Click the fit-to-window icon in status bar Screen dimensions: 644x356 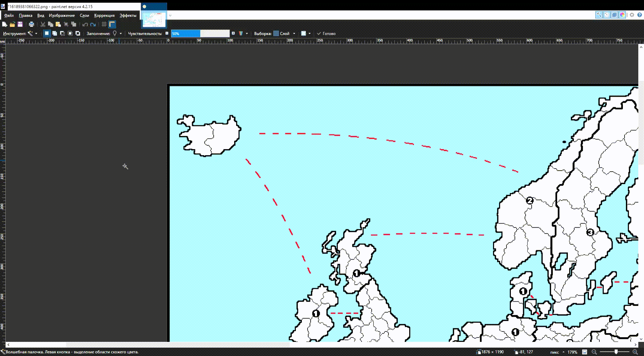pyautogui.click(x=585, y=352)
